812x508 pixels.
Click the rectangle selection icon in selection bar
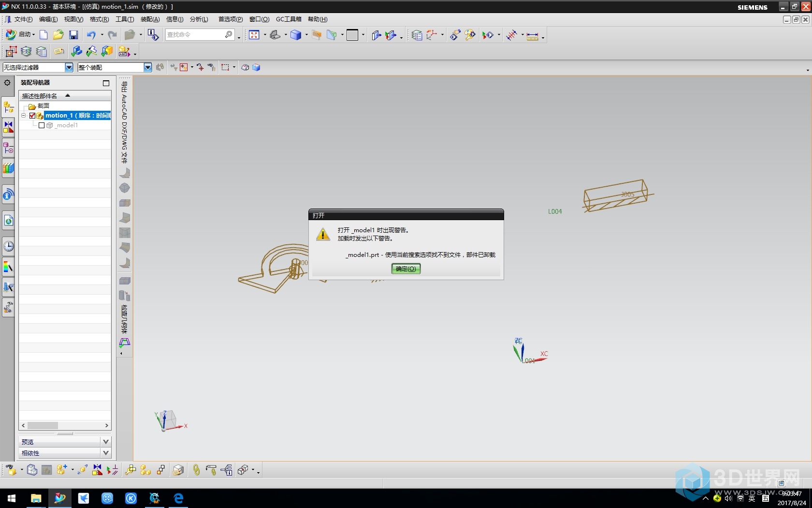(x=225, y=67)
